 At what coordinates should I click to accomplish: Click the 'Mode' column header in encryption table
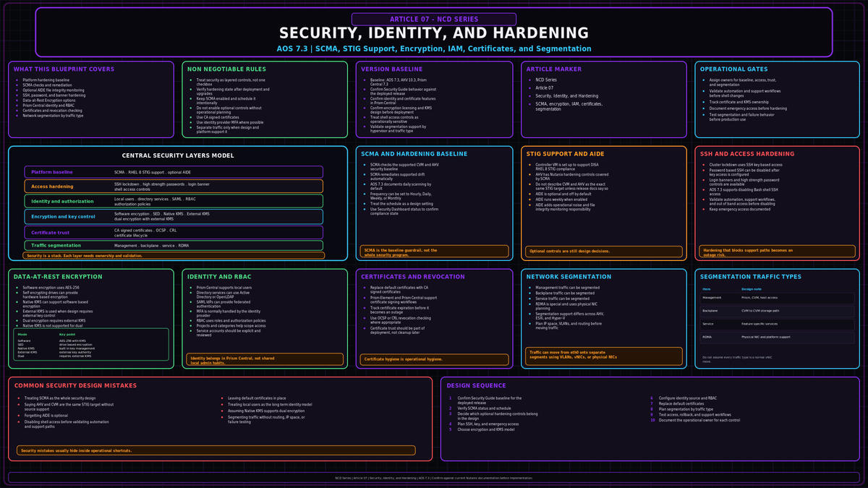22,335
